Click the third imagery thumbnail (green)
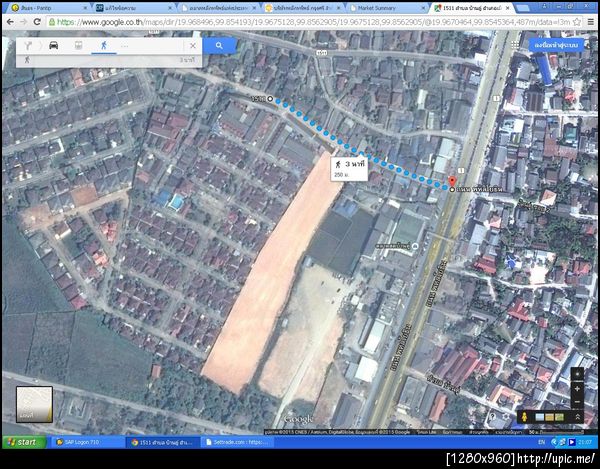Image resolution: width=600 pixels, height=469 pixels. tap(559, 417)
